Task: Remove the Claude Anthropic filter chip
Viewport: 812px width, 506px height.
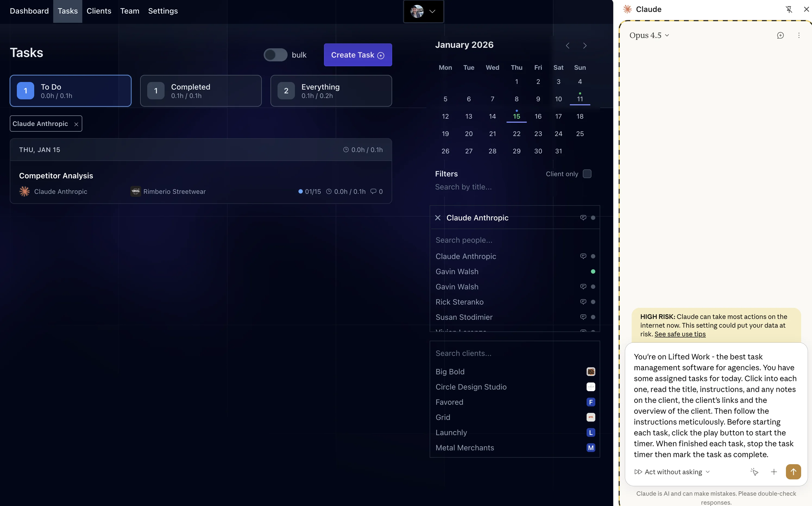Action: (x=76, y=124)
